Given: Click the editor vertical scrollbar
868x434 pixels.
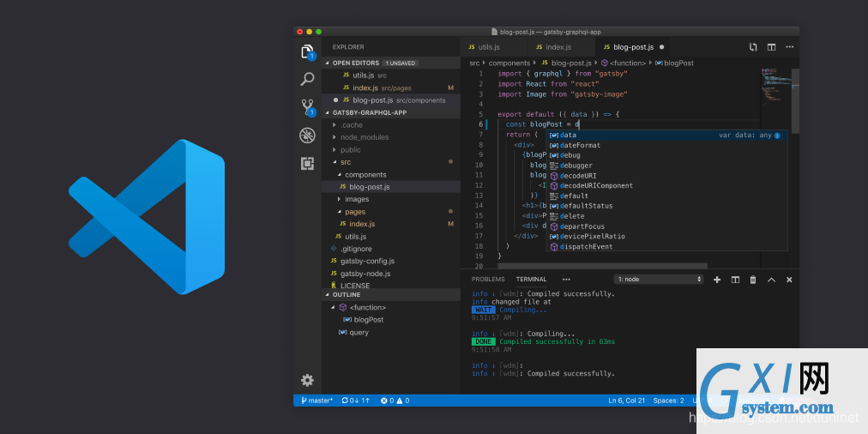Looking at the screenshot, I should (795, 101).
